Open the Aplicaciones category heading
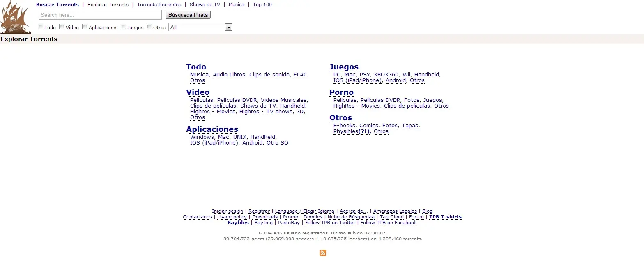The image size is (644, 264). (x=212, y=129)
